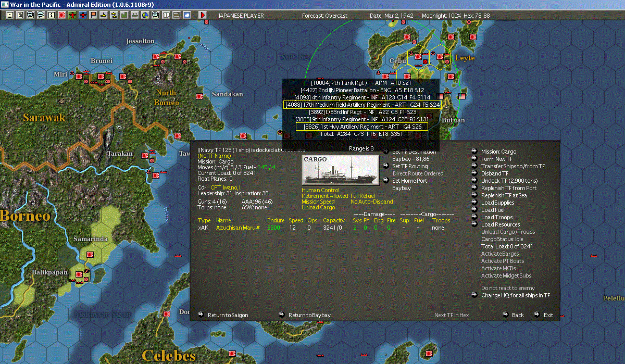This screenshot has height=364, width=625.
Task: Toggle the Full Refuel setting
Action: coord(363,196)
